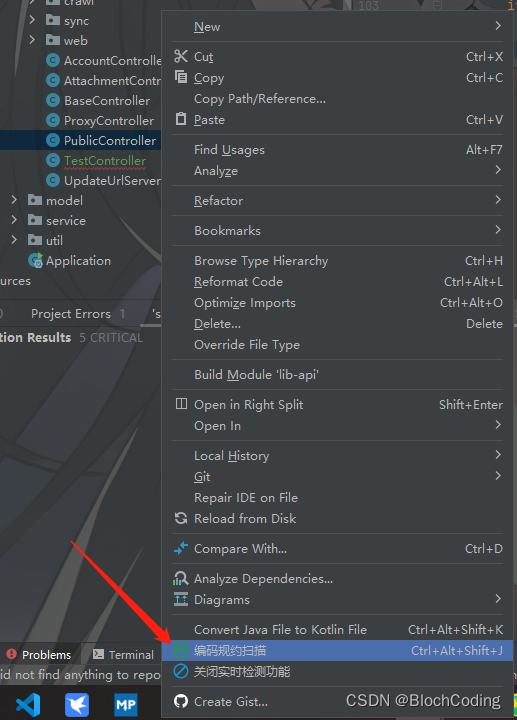Click the Open in Right Split icon

[x=181, y=404]
